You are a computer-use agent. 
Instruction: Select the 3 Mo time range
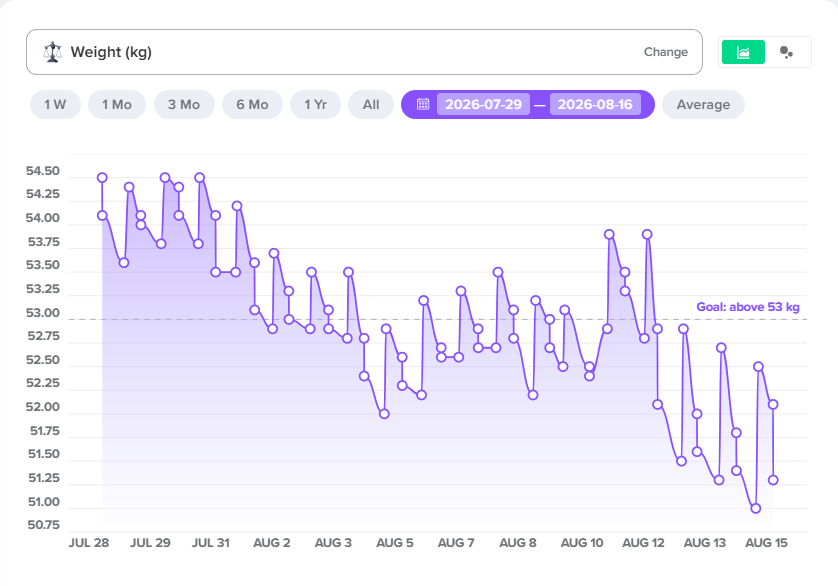click(184, 105)
